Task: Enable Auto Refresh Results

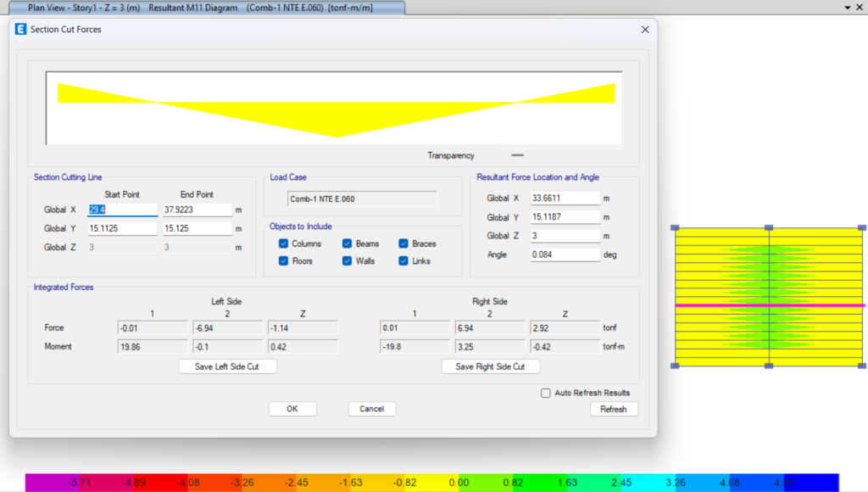Action: pyautogui.click(x=546, y=393)
